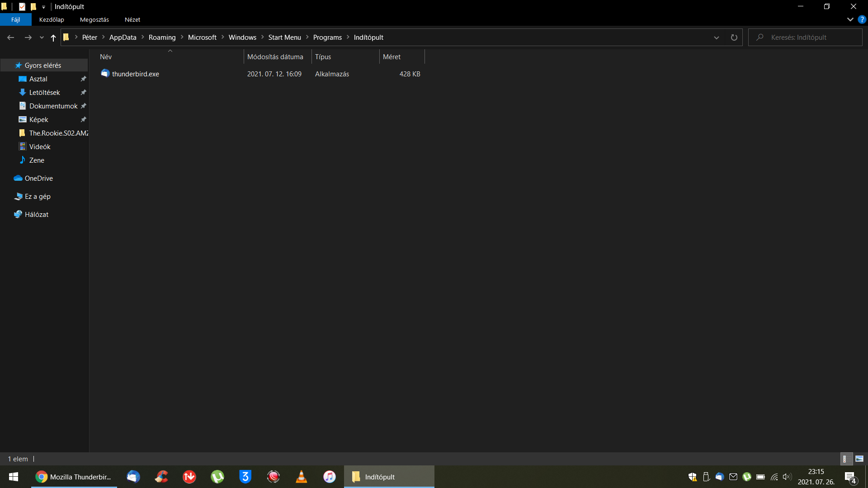Open uTorrent from the taskbar
This screenshot has height=488, width=868.
(x=217, y=477)
